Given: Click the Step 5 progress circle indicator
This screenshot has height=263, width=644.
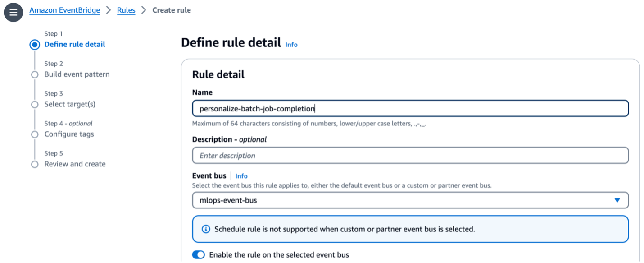Looking at the screenshot, I should coord(35,164).
